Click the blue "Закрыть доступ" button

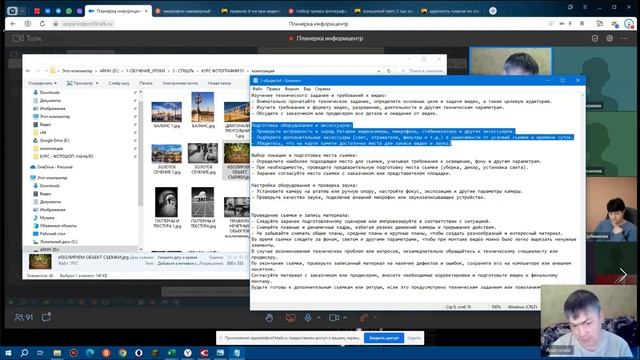pyautogui.click(x=384, y=338)
